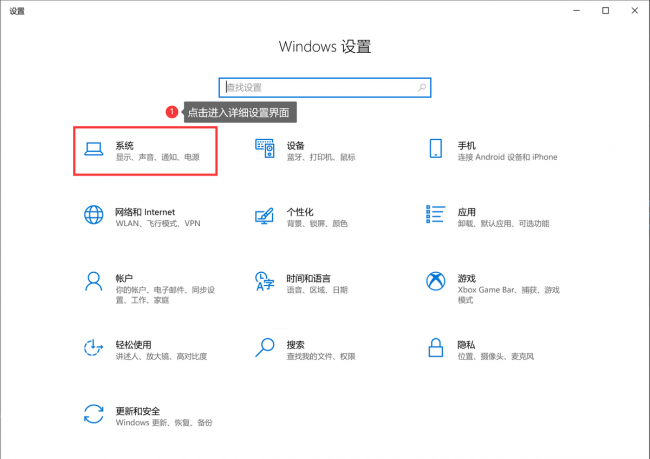The height and width of the screenshot is (459, 650).
Task: Open the 轻松使用 settings title
Action: (133, 345)
